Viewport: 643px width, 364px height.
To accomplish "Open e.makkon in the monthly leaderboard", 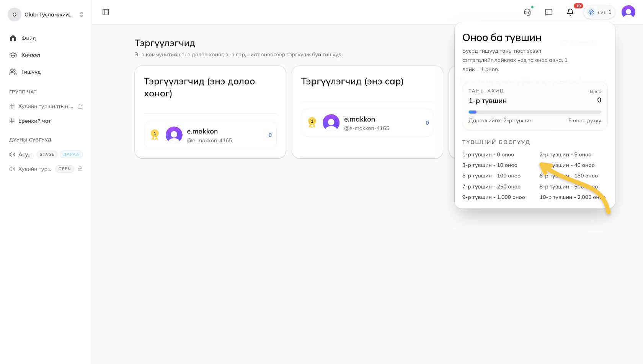I will (x=367, y=123).
